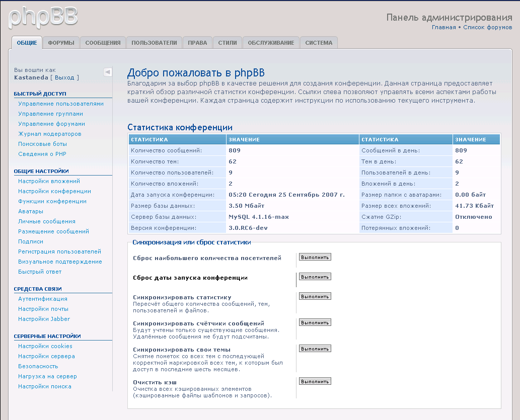Click the phpBB logo
520x420 pixels.
[43, 17]
